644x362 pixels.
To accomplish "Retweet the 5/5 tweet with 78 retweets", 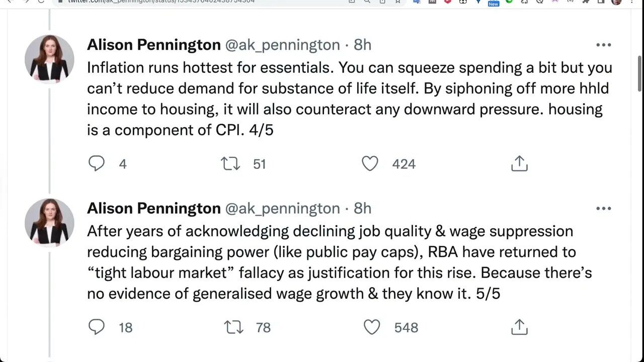I will coord(233,327).
